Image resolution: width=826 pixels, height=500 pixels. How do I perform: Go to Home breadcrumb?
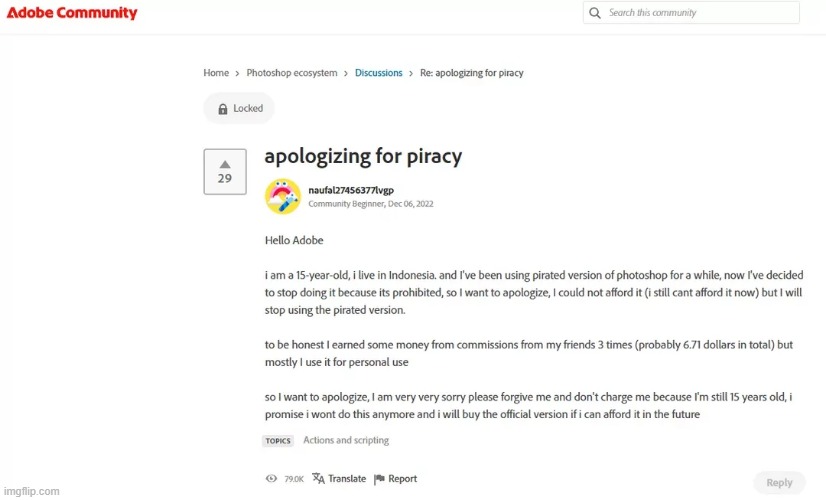pos(216,73)
